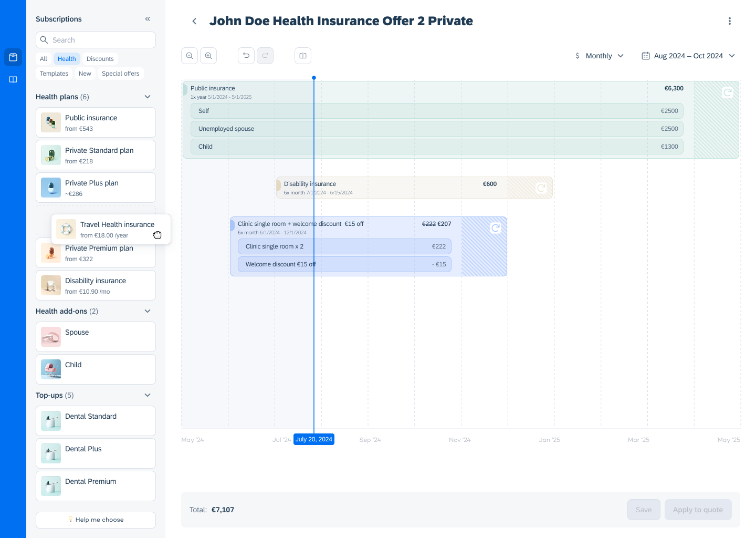Click renew icon on Public insurance bar
Viewport: 756px width, 538px height.
(x=728, y=92)
